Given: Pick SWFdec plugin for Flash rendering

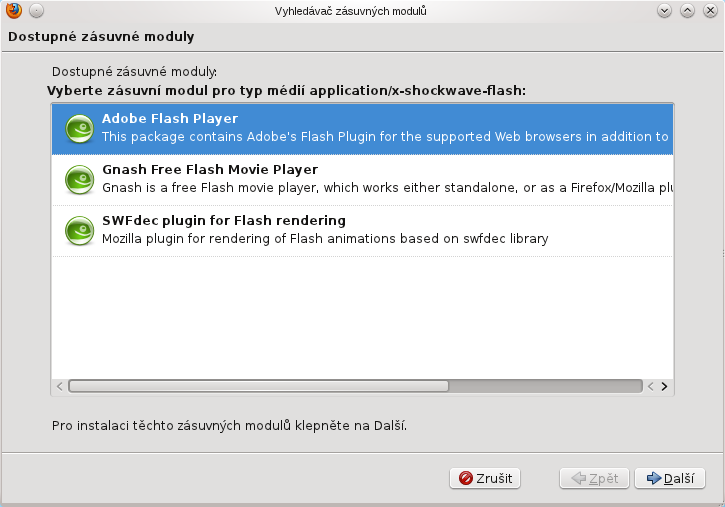Looking at the screenshot, I should [224, 220].
